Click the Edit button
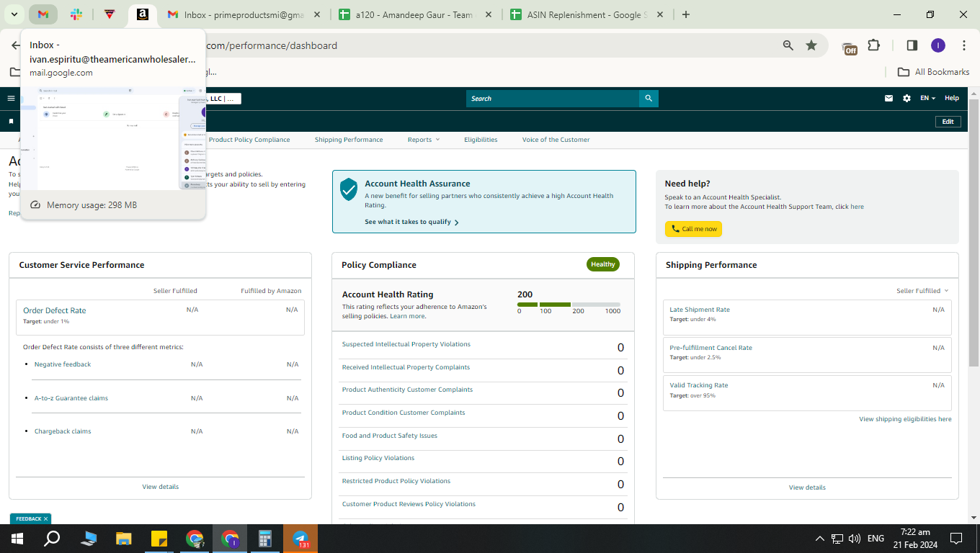This screenshot has height=553, width=980. click(x=948, y=122)
